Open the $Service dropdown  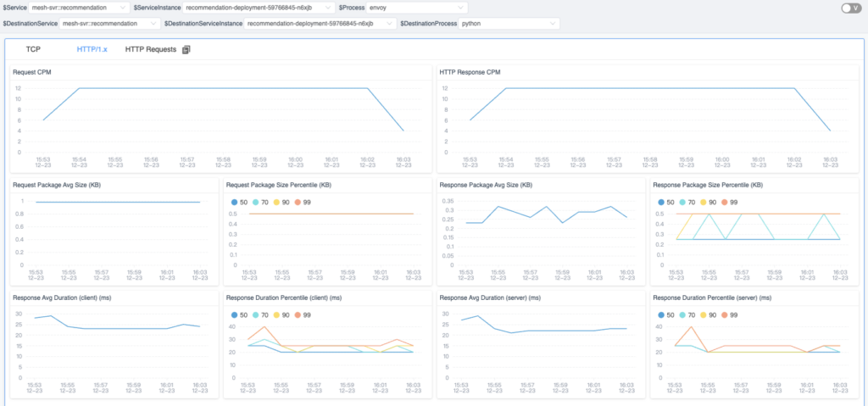coord(79,8)
